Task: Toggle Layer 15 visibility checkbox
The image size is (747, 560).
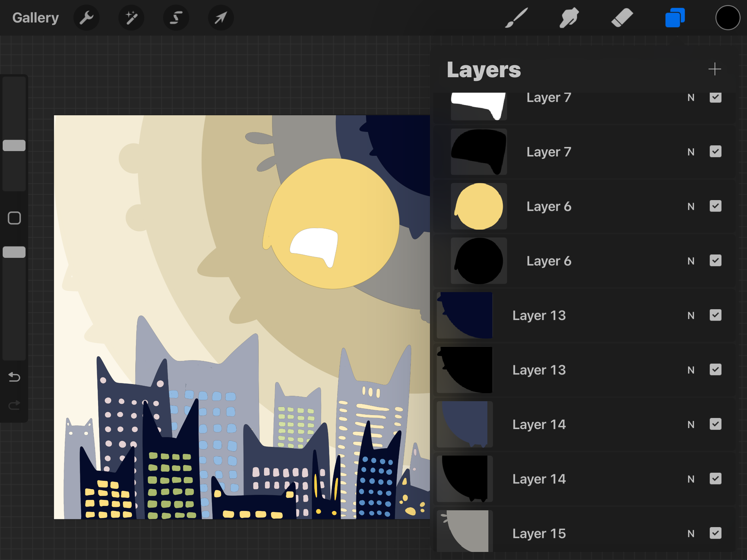Action: (x=715, y=533)
